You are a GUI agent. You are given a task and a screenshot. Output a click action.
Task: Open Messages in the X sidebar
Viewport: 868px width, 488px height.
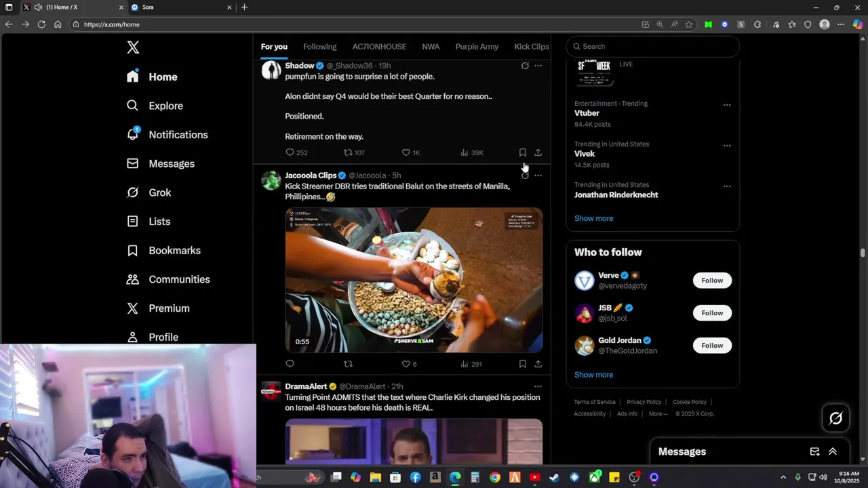(x=161, y=163)
